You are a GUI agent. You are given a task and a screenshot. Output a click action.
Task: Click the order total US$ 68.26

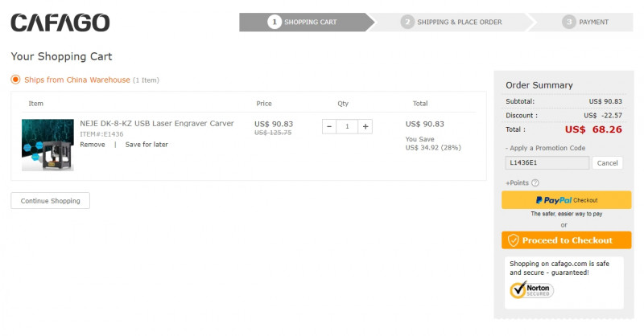click(593, 129)
